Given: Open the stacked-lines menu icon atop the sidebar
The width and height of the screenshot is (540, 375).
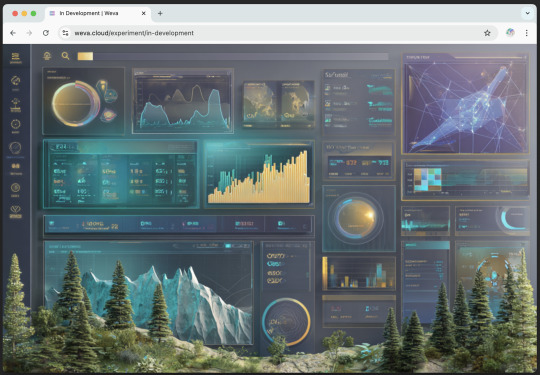Looking at the screenshot, I should pos(15,56).
